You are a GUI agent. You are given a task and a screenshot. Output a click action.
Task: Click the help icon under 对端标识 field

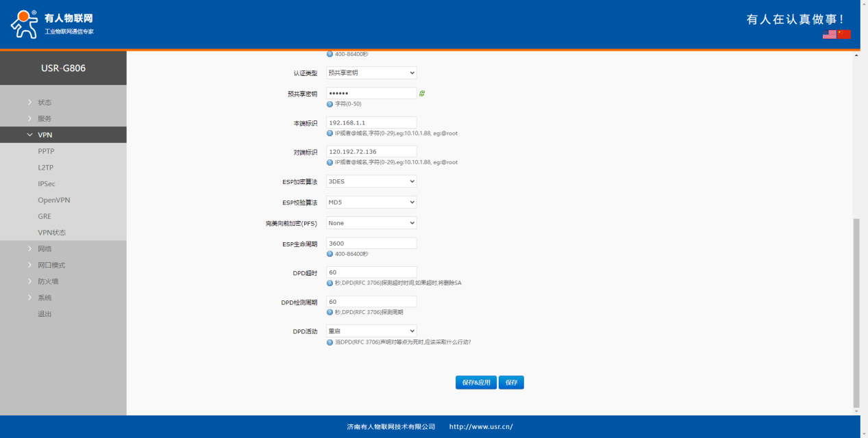(x=330, y=162)
